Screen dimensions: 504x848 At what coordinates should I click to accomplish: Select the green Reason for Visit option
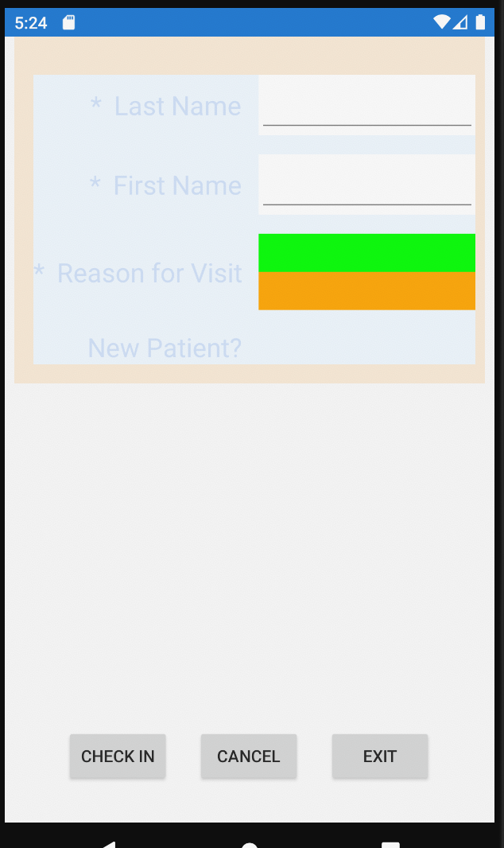(366, 251)
